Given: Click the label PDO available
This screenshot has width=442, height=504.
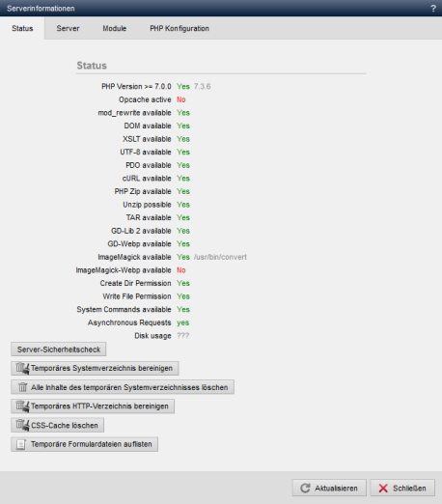Looking at the screenshot, I should coord(149,165).
